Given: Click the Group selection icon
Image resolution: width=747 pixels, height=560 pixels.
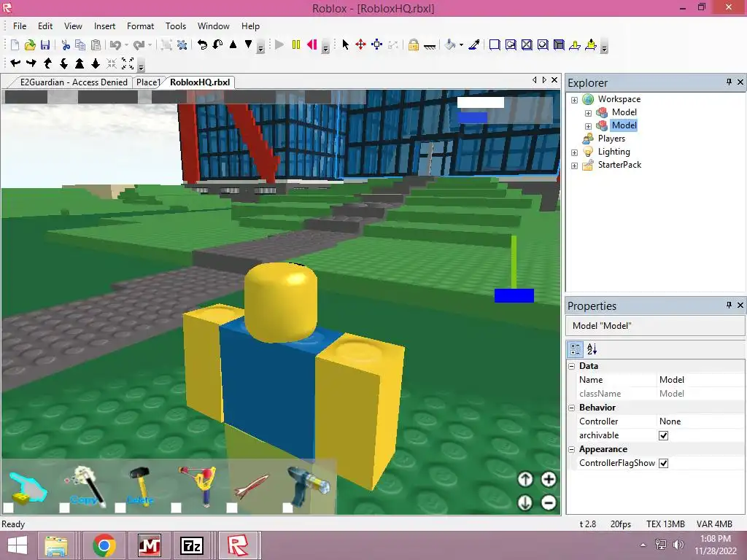Looking at the screenshot, I should pyautogui.click(x=166, y=44).
